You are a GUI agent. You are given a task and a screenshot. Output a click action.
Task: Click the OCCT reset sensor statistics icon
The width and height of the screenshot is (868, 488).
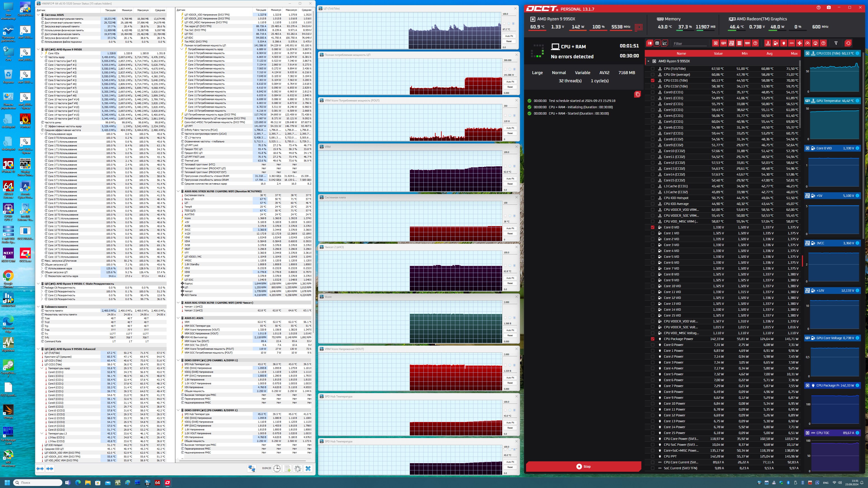[x=848, y=43]
